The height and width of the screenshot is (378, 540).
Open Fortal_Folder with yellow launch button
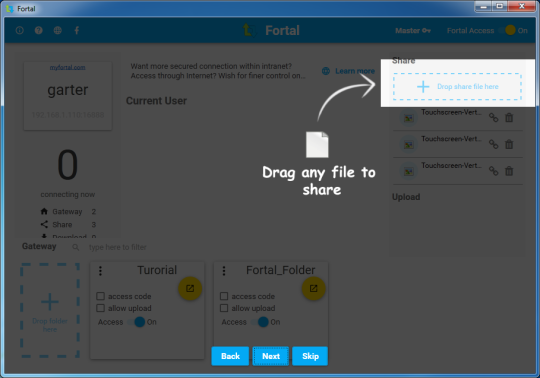pyautogui.click(x=313, y=288)
